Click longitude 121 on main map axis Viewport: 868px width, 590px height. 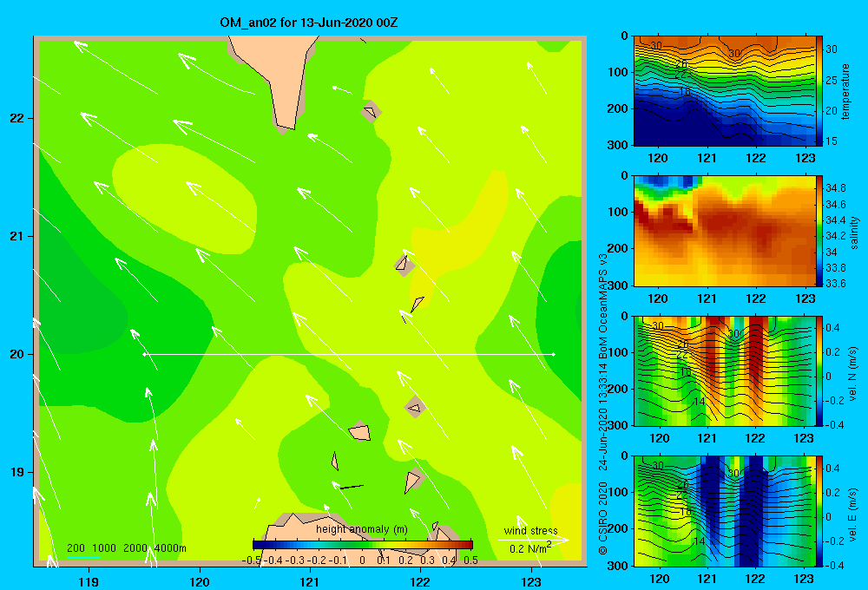(x=310, y=581)
